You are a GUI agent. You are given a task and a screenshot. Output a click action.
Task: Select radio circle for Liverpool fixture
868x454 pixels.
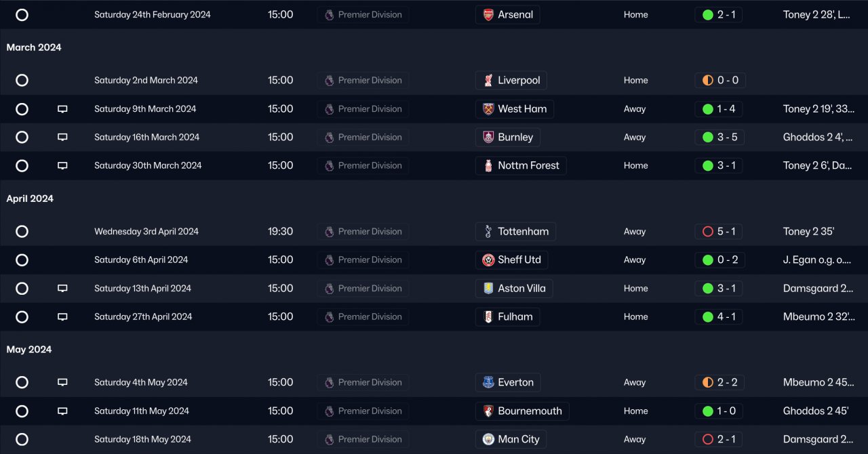pyautogui.click(x=22, y=81)
